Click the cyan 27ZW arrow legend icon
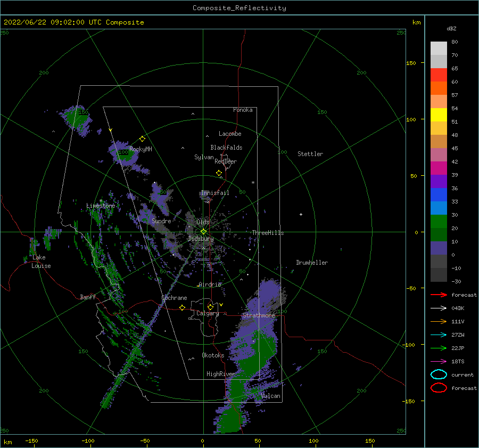479x448 pixels. (x=439, y=335)
